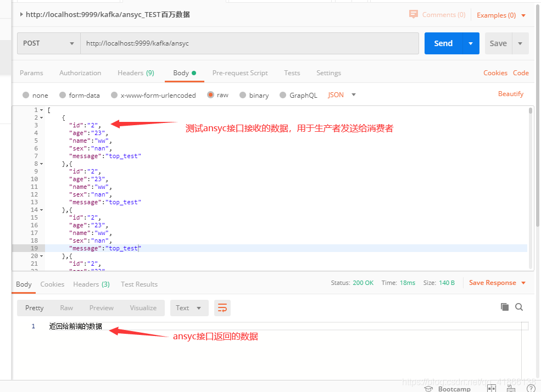Select x-www-form-urlencoded body type

114,95
